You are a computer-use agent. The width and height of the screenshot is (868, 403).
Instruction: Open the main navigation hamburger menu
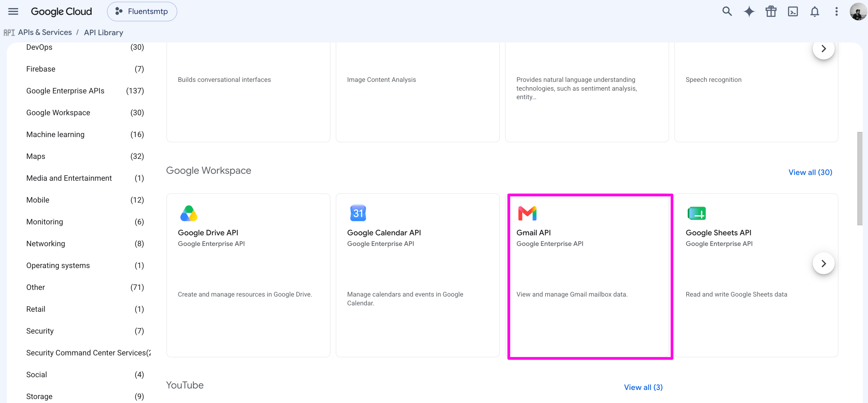coord(13,12)
